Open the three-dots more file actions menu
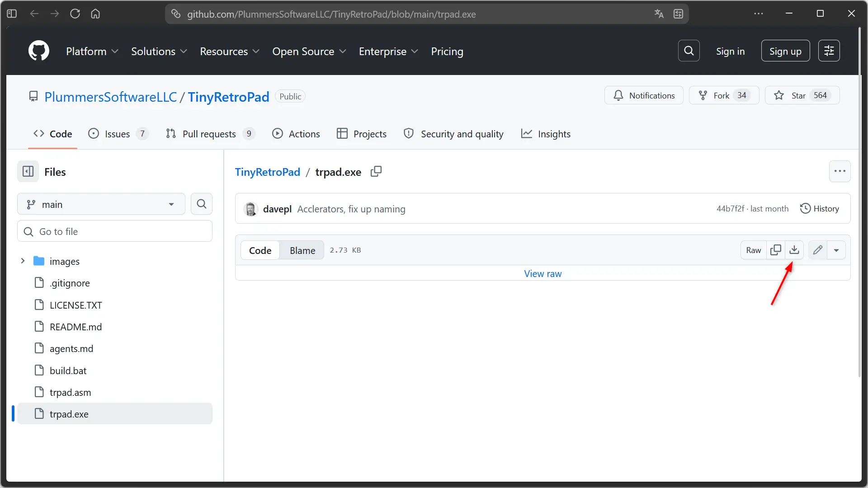 coord(840,171)
